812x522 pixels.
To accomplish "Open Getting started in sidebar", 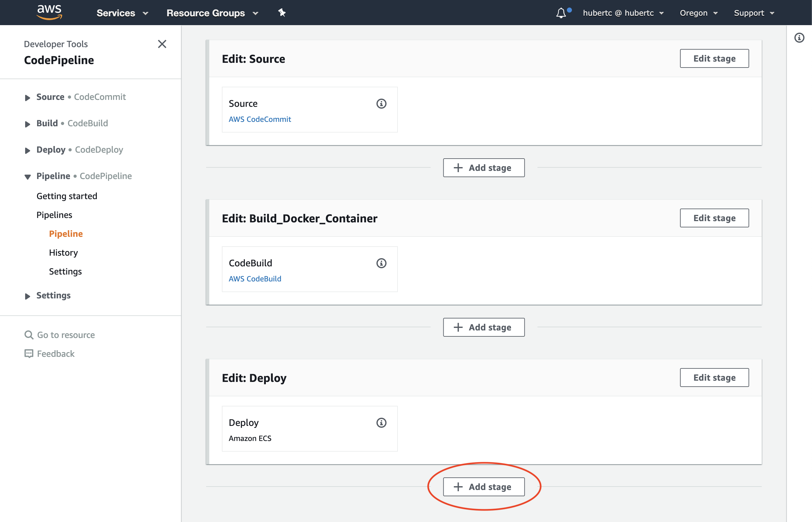I will coord(67,196).
